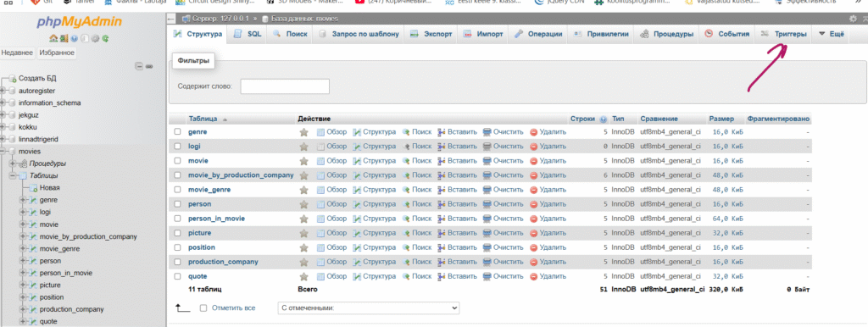Switch to Запрос по шаблону tab
The image size is (868, 327).
tap(359, 34)
